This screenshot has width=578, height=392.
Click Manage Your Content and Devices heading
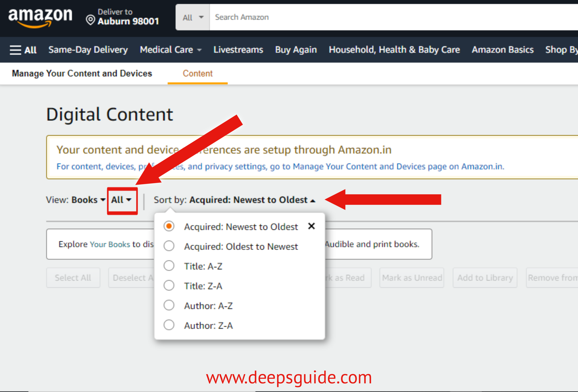click(82, 74)
